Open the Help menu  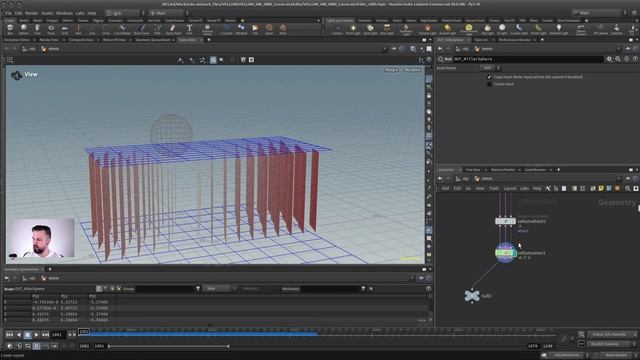click(92, 13)
